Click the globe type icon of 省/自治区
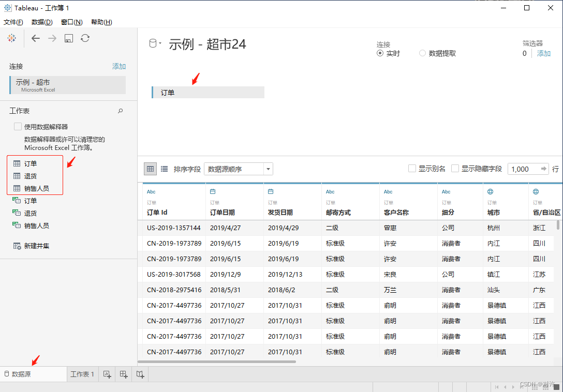 (536, 192)
